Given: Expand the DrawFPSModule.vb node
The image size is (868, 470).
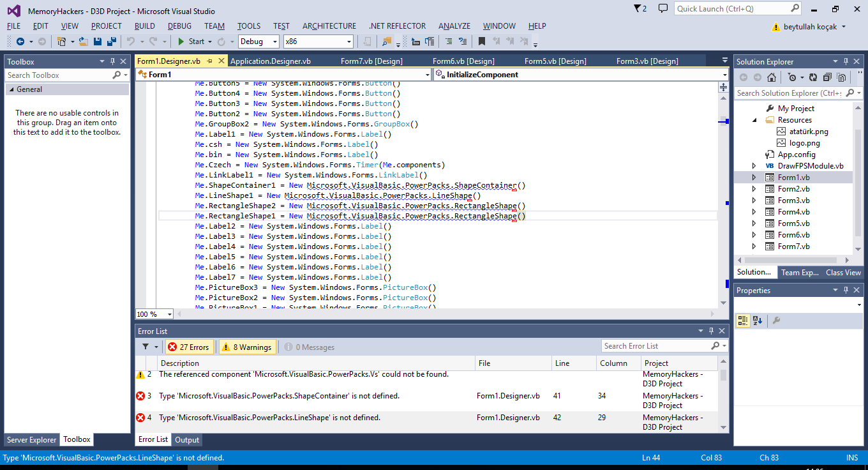Looking at the screenshot, I should pos(754,166).
